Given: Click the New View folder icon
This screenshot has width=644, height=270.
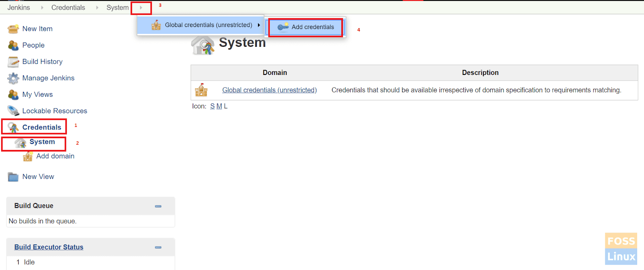Looking at the screenshot, I should tap(13, 177).
